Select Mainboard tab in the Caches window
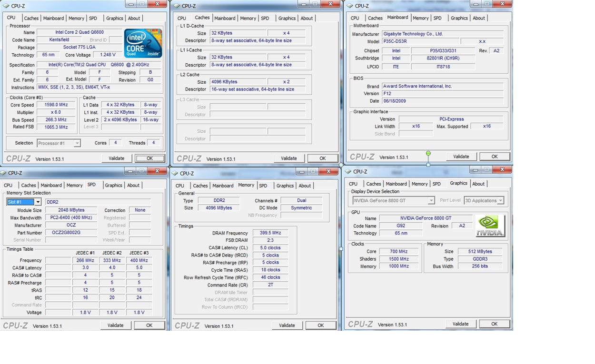The height and width of the screenshot is (364, 595). tap(225, 19)
